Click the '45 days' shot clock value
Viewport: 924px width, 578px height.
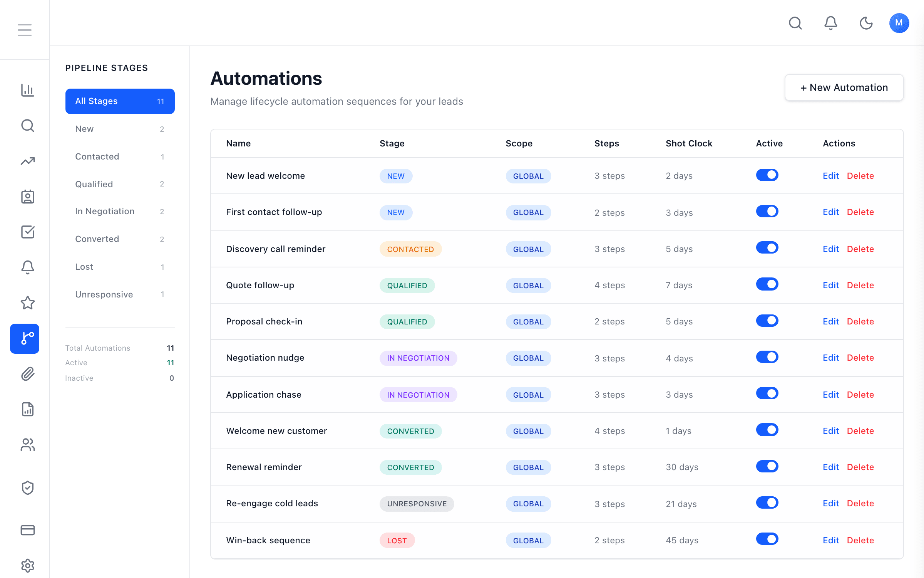pyautogui.click(x=682, y=540)
